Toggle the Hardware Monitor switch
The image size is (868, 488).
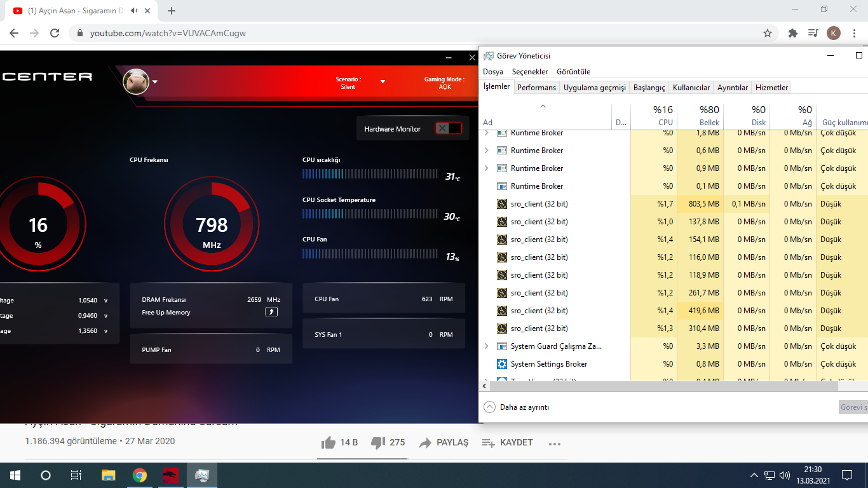click(x=449, y=128)
